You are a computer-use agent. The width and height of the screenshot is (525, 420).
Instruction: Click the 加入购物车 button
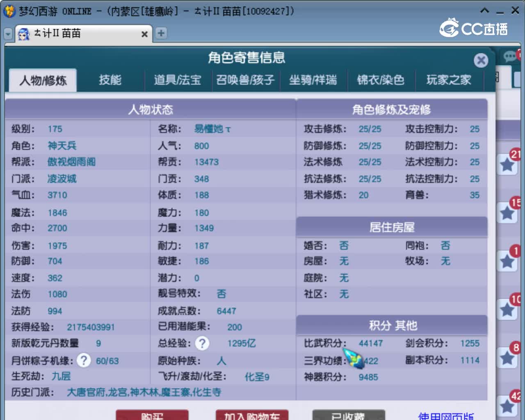252,415
